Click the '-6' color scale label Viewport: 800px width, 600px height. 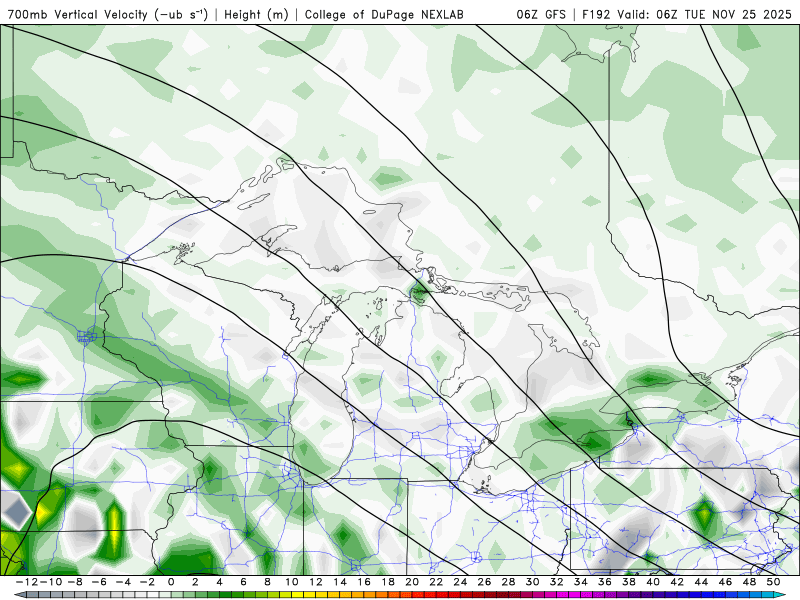[x=99, y=582]
